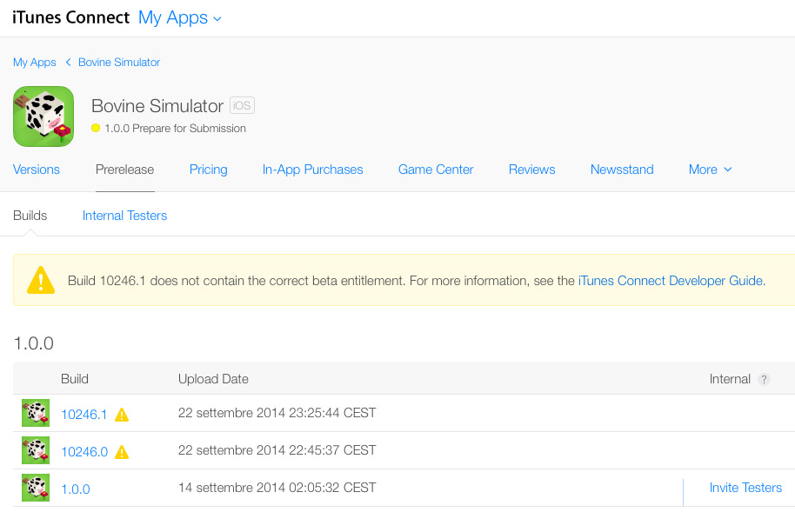This screenshot has width=795, height=532.
Task: Open the My Apps dropdown in the header
Action: click(180, 17)
